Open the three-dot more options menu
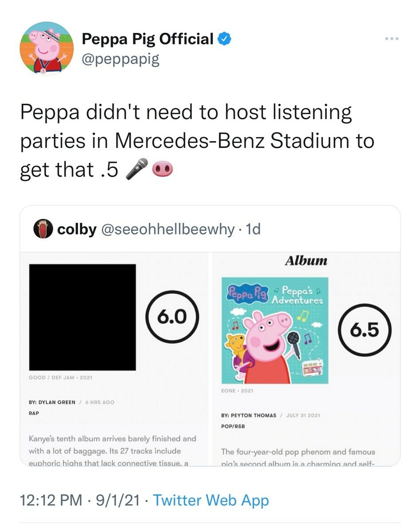 [x=392, y=39]
